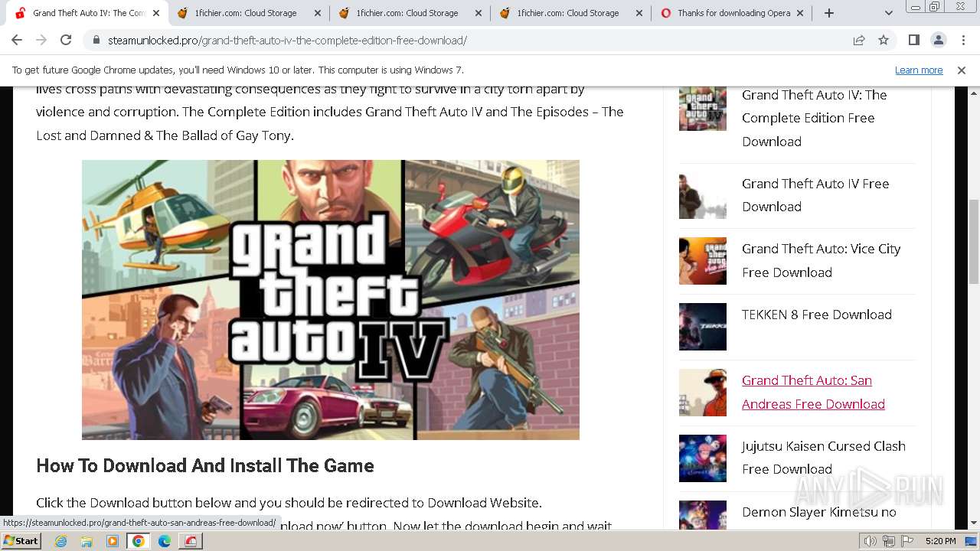Close the Grand Theft Auto IV tab
This screenshot has height=551, width=980.
point(156,13)
